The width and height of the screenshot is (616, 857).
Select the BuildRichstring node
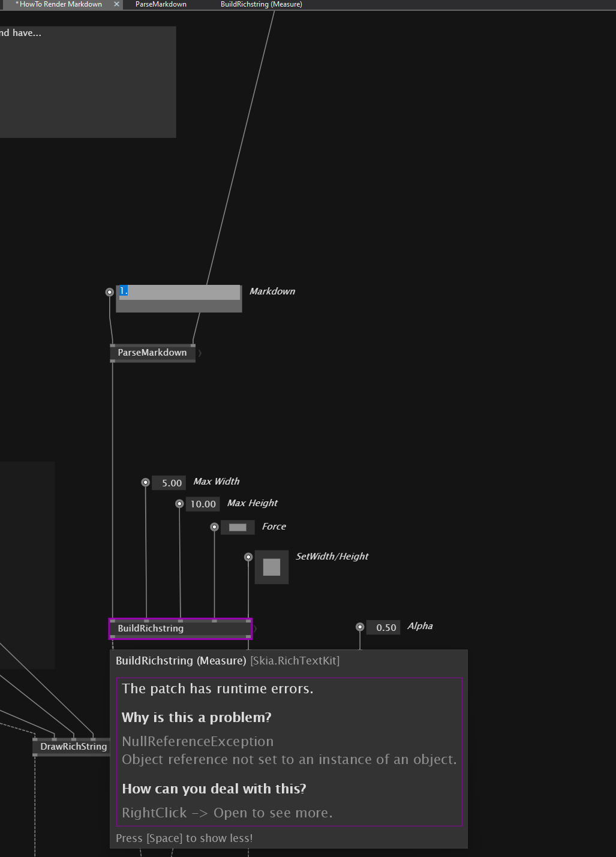(151, 629)
